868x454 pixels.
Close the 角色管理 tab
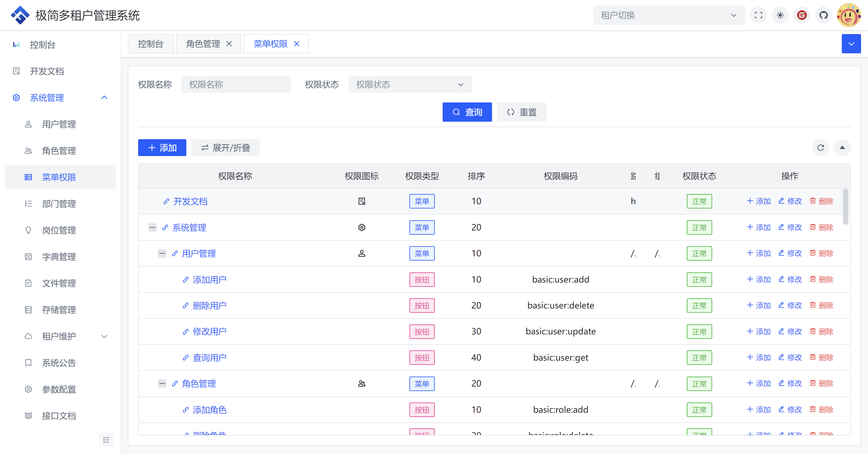click(x=229, y=44)
